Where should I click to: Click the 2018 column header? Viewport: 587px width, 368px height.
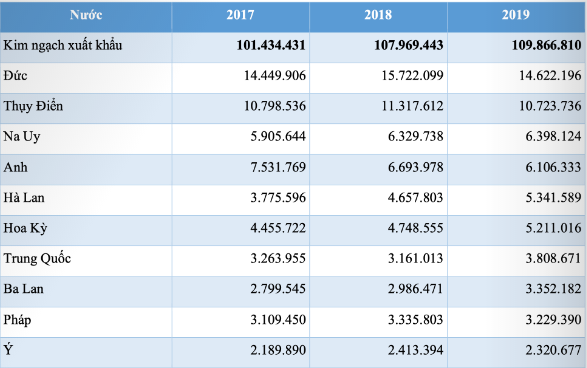click(x=378, y=15)
